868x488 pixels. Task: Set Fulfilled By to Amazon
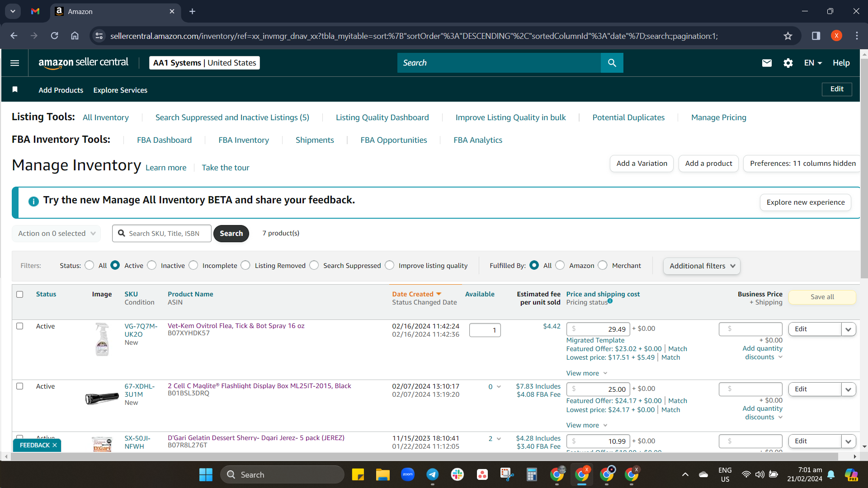click(x=560, y=265)
